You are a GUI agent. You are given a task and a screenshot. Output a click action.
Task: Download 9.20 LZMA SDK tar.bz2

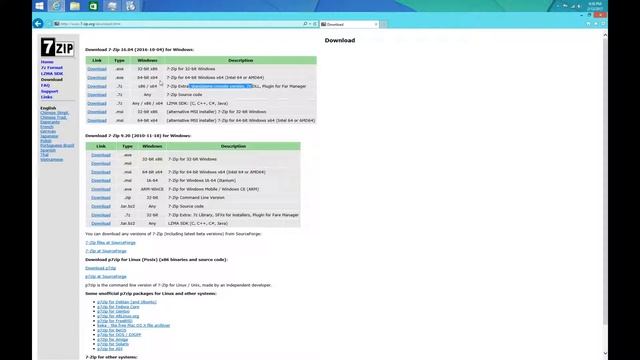(101, 223)
